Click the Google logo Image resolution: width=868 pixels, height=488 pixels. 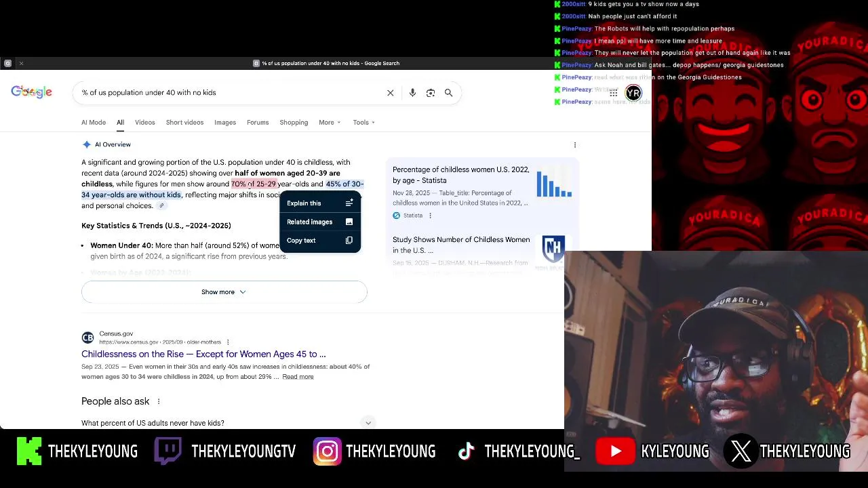(x=31, y=92)
